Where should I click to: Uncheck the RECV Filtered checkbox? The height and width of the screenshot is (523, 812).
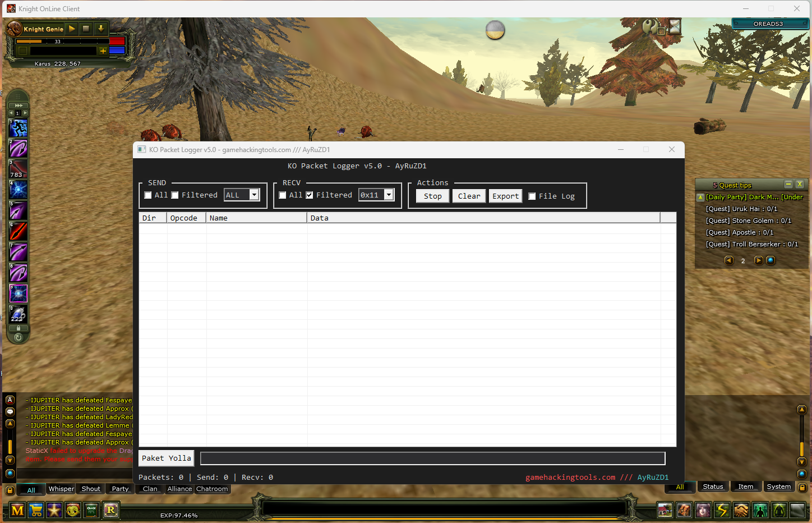pyautogui.click(x=310, y=195)
